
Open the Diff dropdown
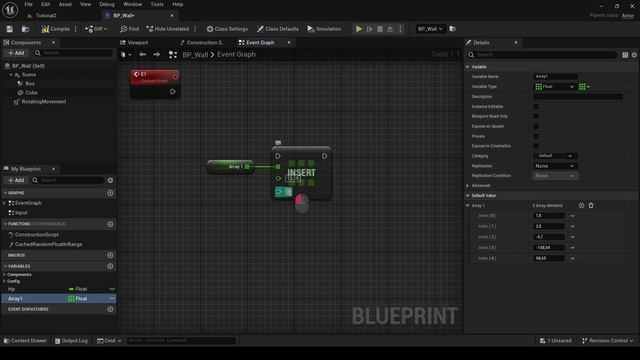tap(96, 29)
